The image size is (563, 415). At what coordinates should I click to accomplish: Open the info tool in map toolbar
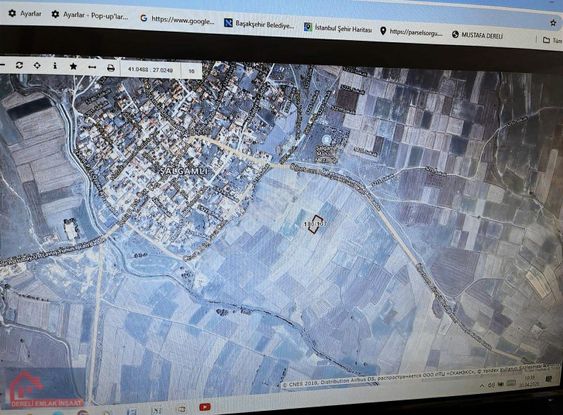[x=55, y=66]
